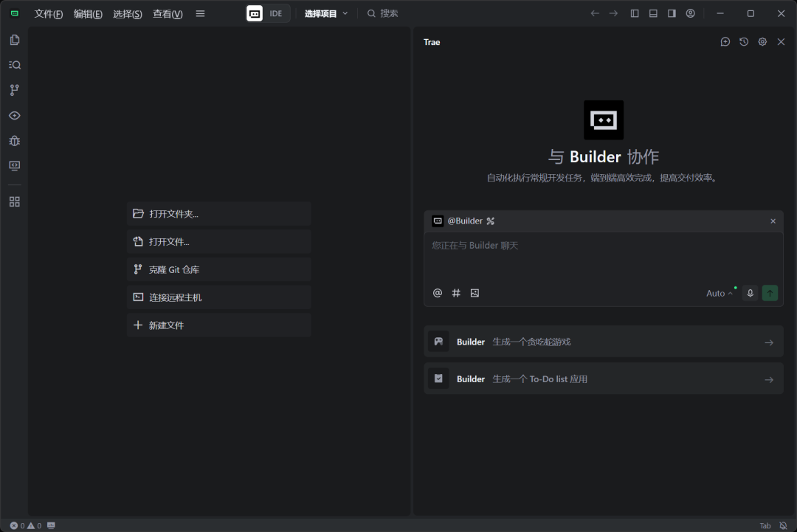Open the user account icon

point(690,14)
